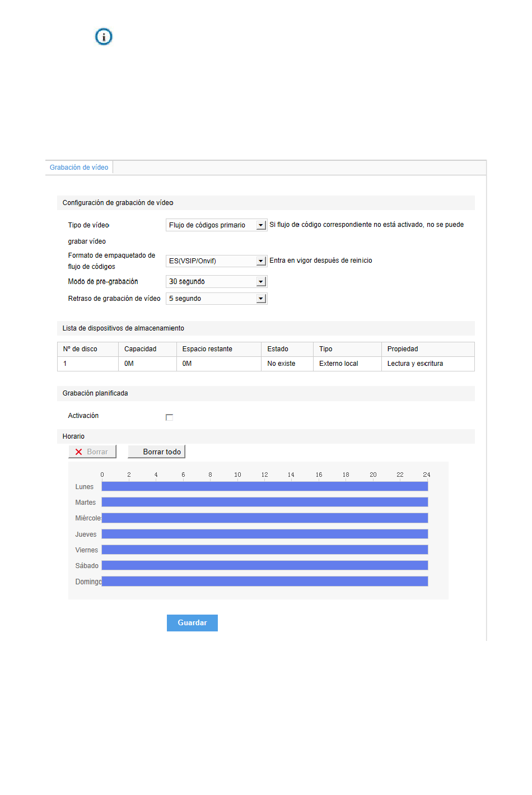The image size is (532, 795).
Task: Switch to Grabación de vídeo tab
Action: pyautogui.click(x=79, y=168)
